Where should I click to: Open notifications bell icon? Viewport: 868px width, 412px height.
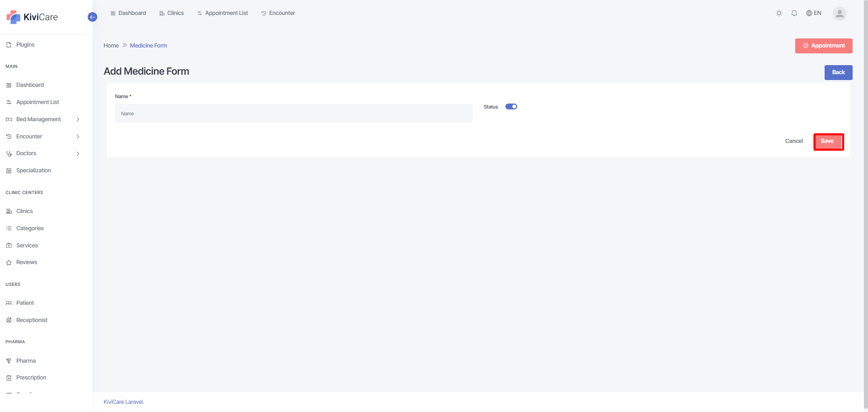[x=794, y=13]
